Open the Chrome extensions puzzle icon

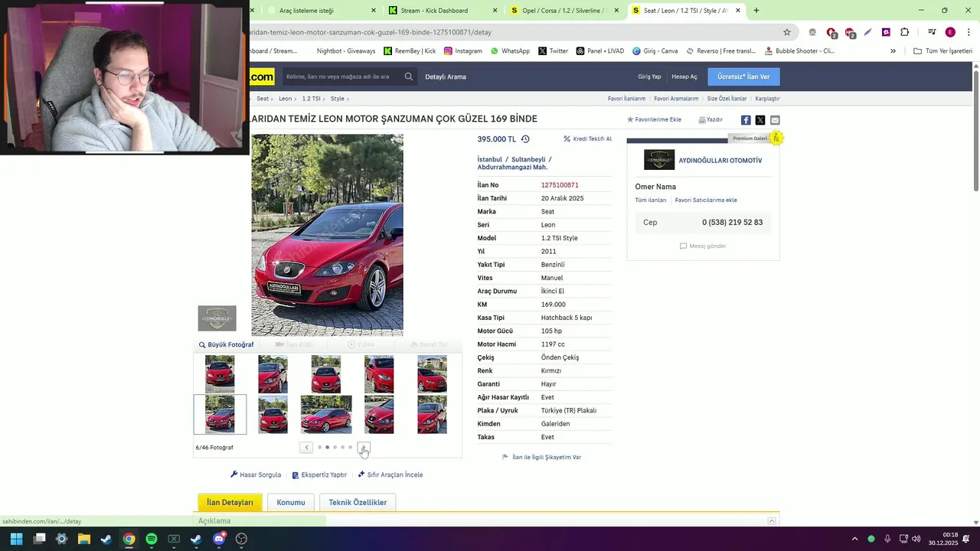(x=904, y=32)
